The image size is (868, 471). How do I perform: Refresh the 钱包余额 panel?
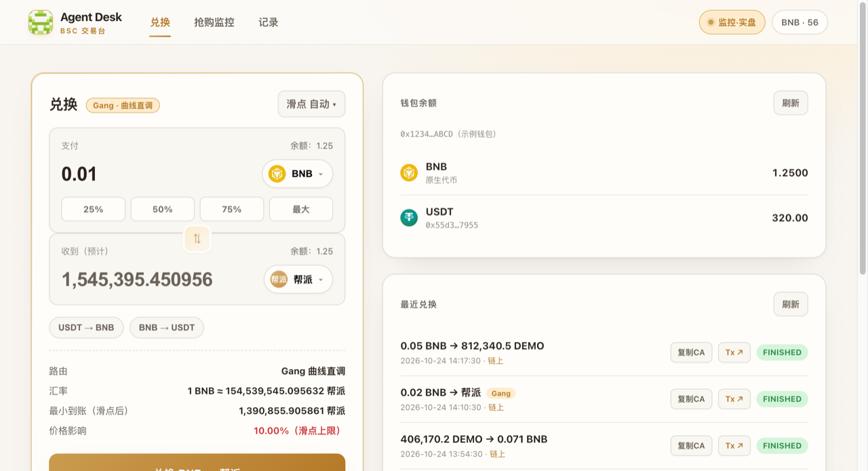(x=791, y=103)
